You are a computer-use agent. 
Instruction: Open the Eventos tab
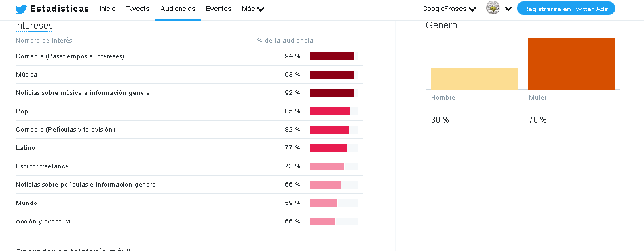(x=219, y=9)
